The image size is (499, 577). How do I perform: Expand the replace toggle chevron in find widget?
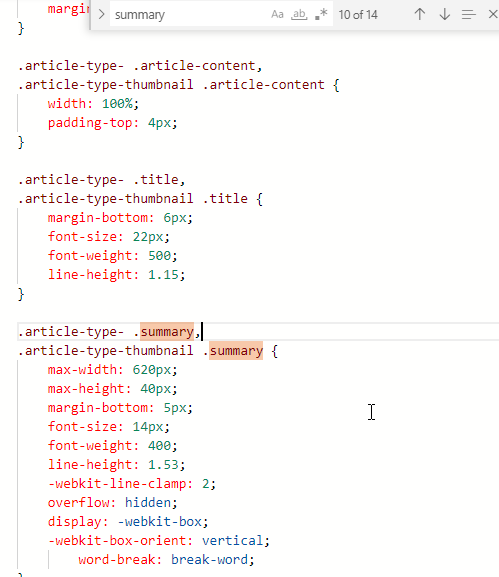click(102, 15)
